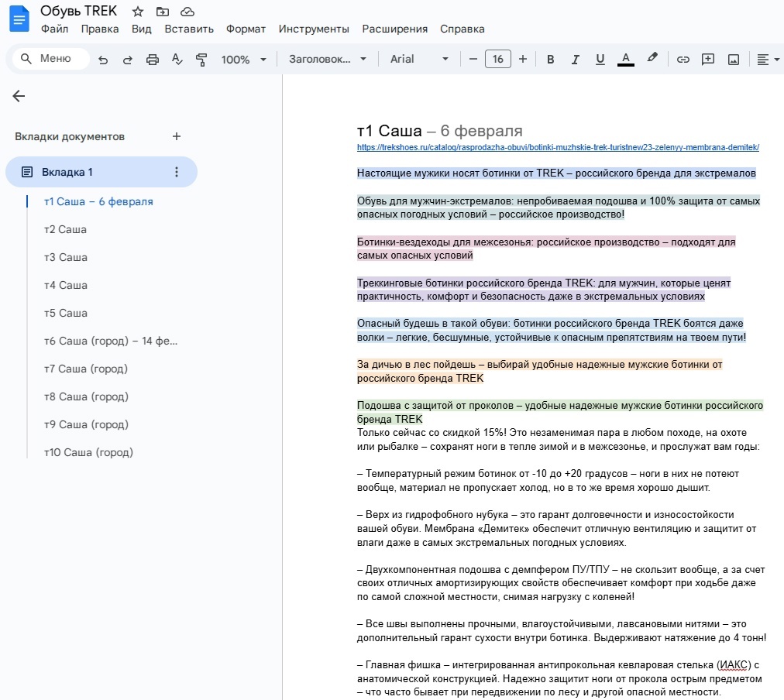The image size is (784, 700).
Task: Click the line starting Настоящие мужики носят ботинки
Action: coord(556,173)
